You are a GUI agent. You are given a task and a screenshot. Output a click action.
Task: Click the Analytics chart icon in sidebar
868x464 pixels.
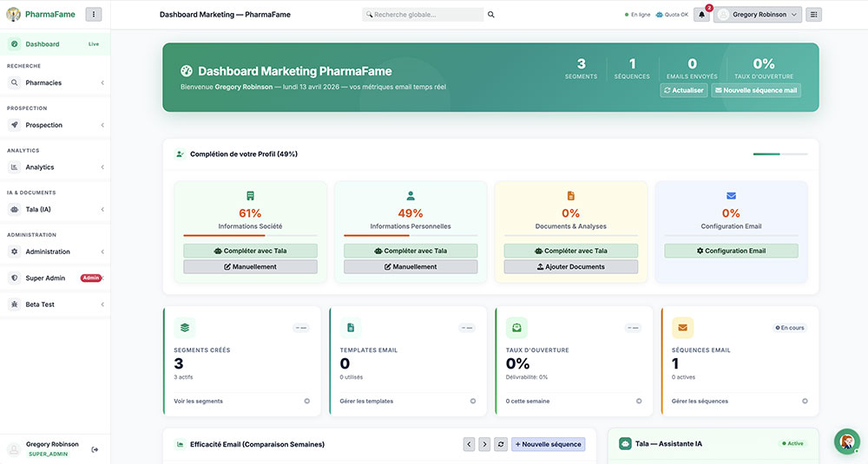pyautogui.click(x=15, y=167)
